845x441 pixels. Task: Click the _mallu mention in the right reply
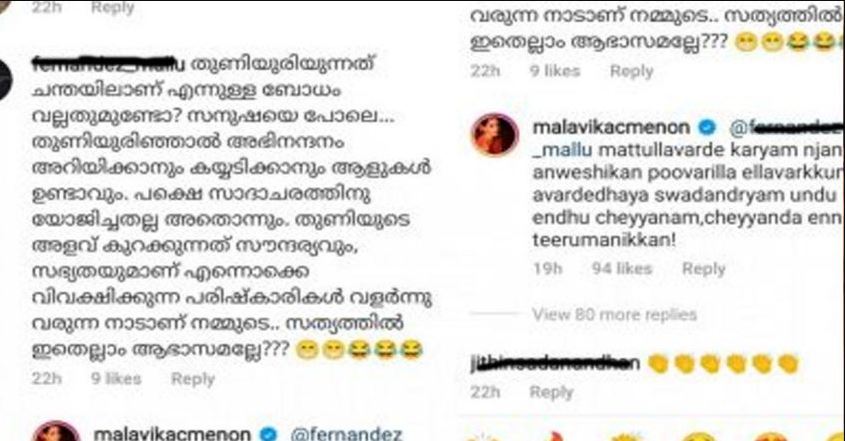[562, 150]
